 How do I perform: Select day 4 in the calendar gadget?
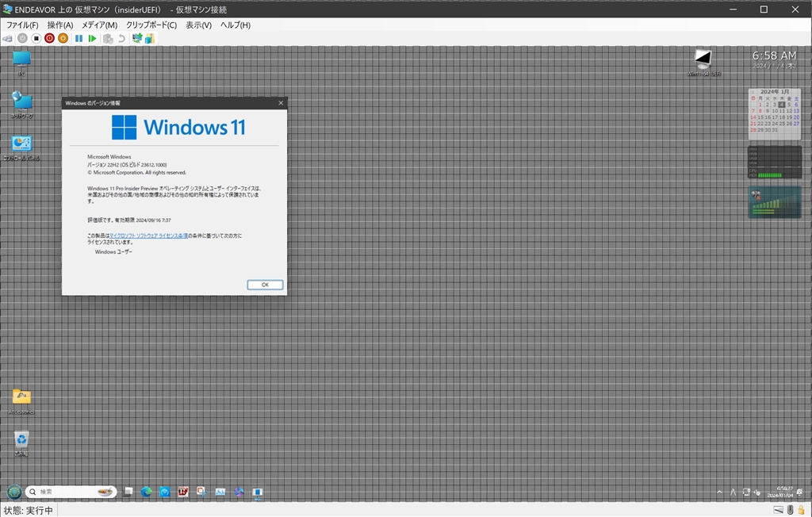pos(782,105)
